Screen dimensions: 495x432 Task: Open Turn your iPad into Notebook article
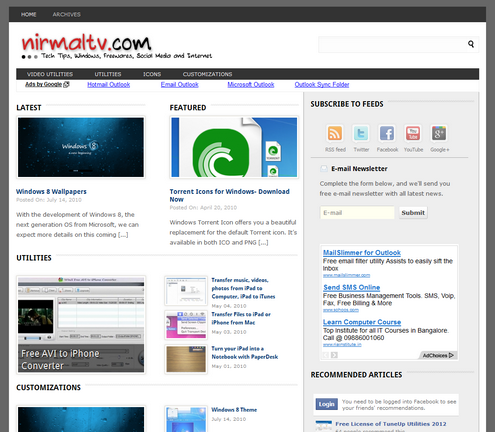point(245,353)
